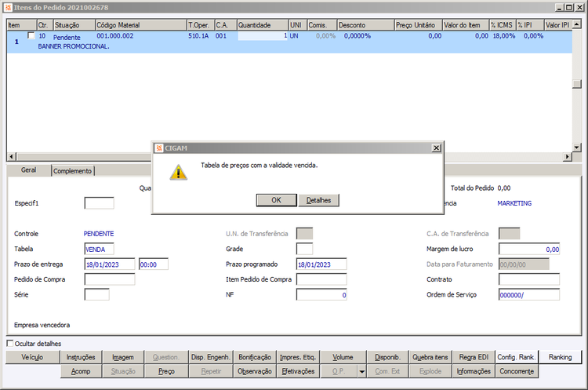This screenshot has width=588, height=390.
Task: Open Bonificação
Action: point(255,357)
